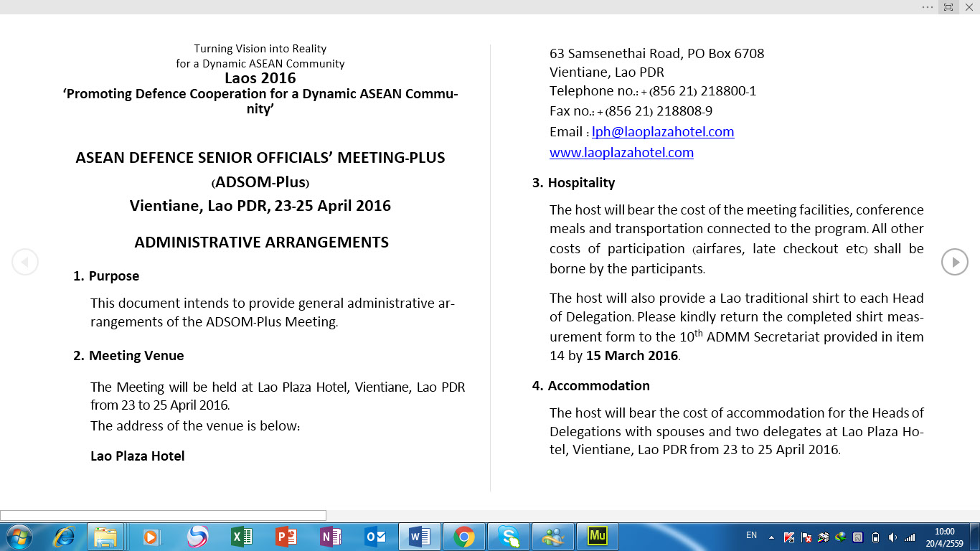Click the '1. Purpose' heading
Image resolution: width=980 pixels, height=551 pixels.
coord(106,276)
